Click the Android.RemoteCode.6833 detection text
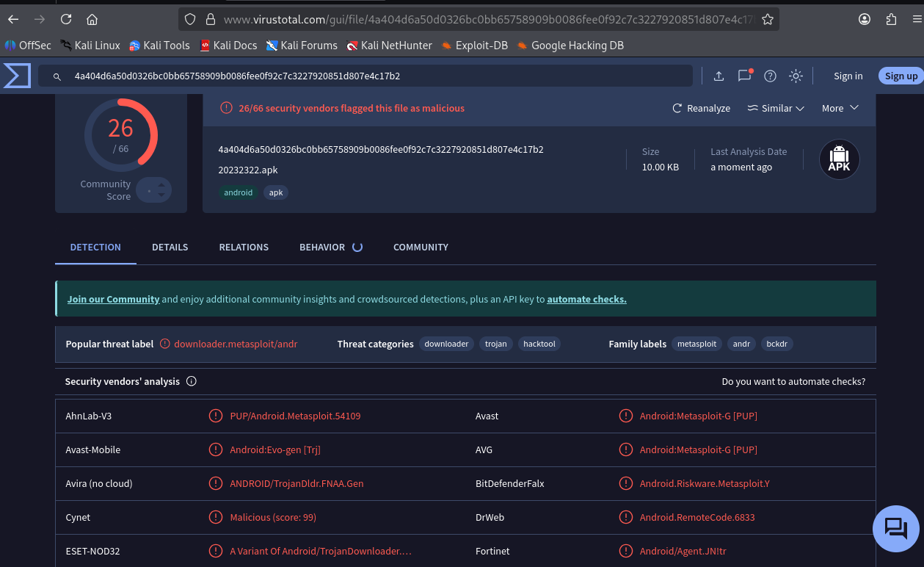This screenshot has height=567, width=924. pos(697,517)
